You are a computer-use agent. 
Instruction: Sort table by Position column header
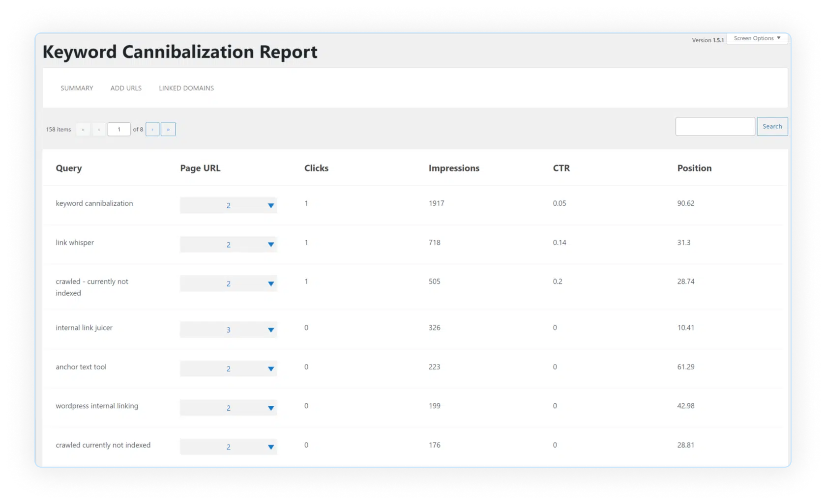pyautogui.click(x=694, y=168)
